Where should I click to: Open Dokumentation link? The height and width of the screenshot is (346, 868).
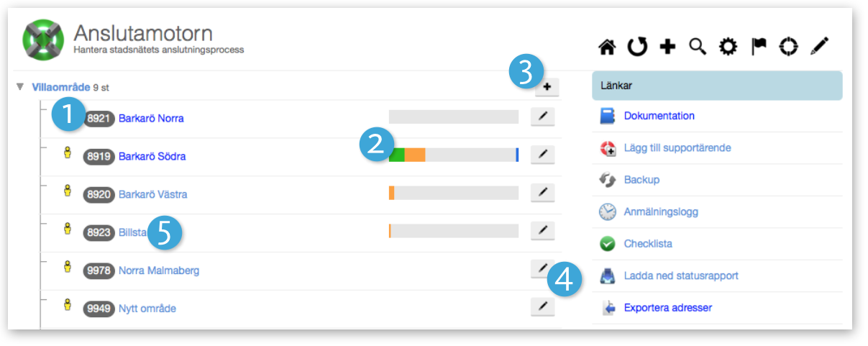pos(659,116)
